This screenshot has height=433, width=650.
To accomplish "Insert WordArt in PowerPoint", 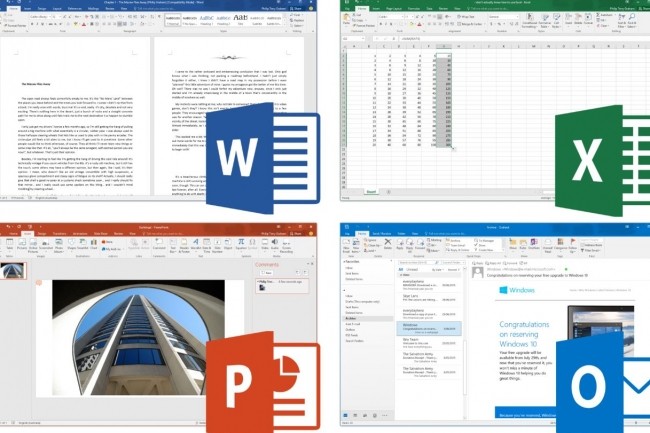I will pos(195,244).
